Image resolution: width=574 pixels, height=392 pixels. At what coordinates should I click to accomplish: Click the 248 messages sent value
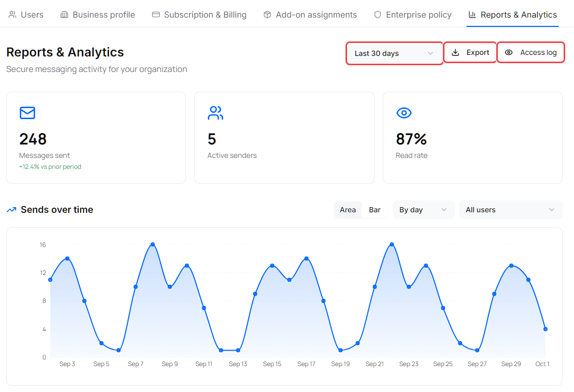(33, 139)
